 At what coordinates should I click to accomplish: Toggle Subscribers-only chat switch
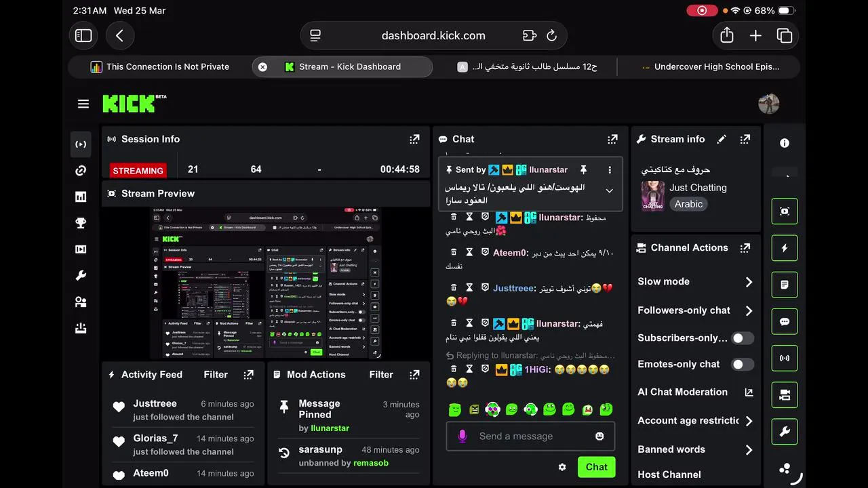[743, 338]
